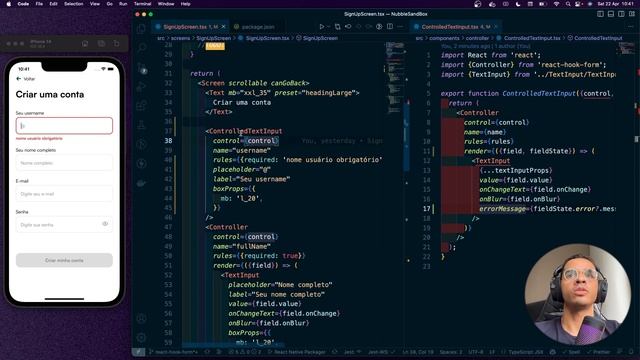This screenshot has height=360, width=640.
Task: Click the Wi-Fi icon in menu bar
Action: (x=556, y=4)
